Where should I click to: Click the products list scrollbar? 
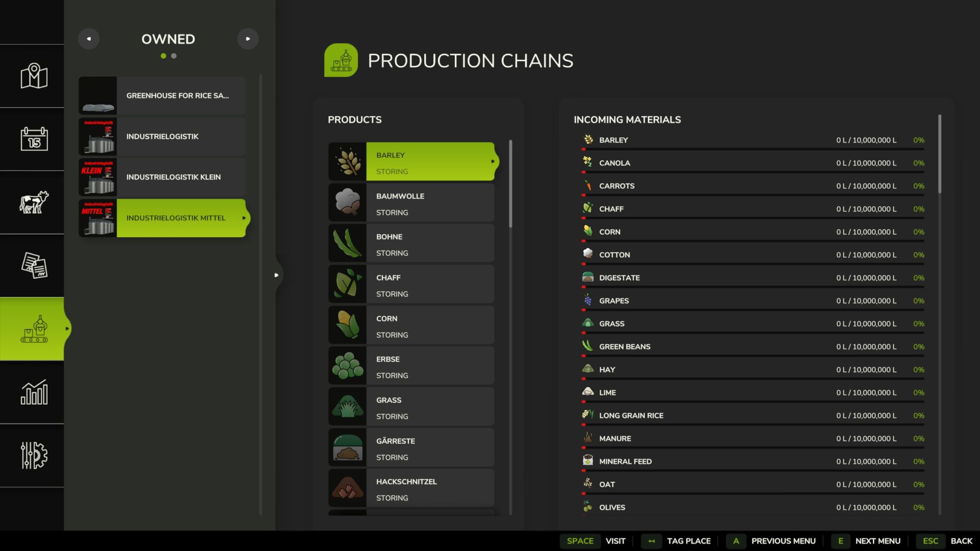coord(510,184)
